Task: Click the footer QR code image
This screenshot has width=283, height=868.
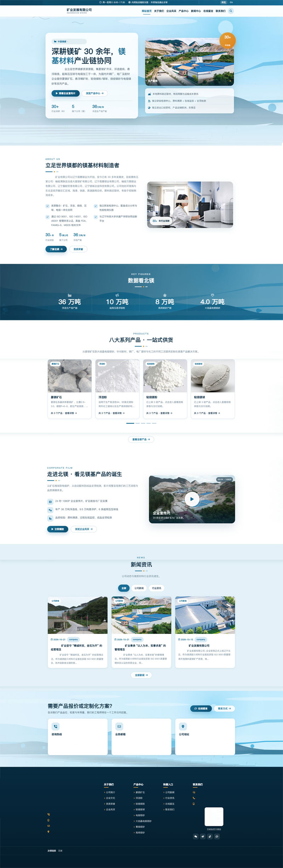Action: [214, 817]
